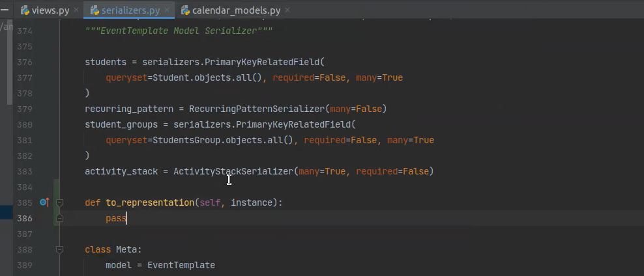Image resolution: width=644 pixels, height=276 pixels.
Task: Switch to the views.py tab
Action: point(50,10)
